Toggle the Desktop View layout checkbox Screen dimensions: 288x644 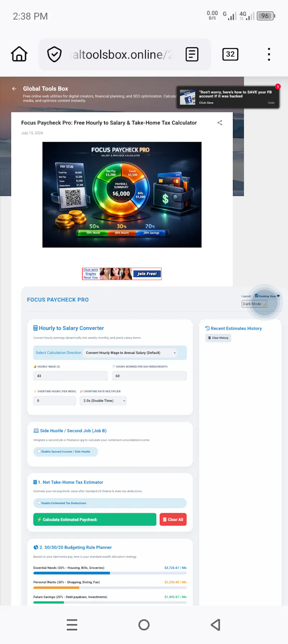257,296
